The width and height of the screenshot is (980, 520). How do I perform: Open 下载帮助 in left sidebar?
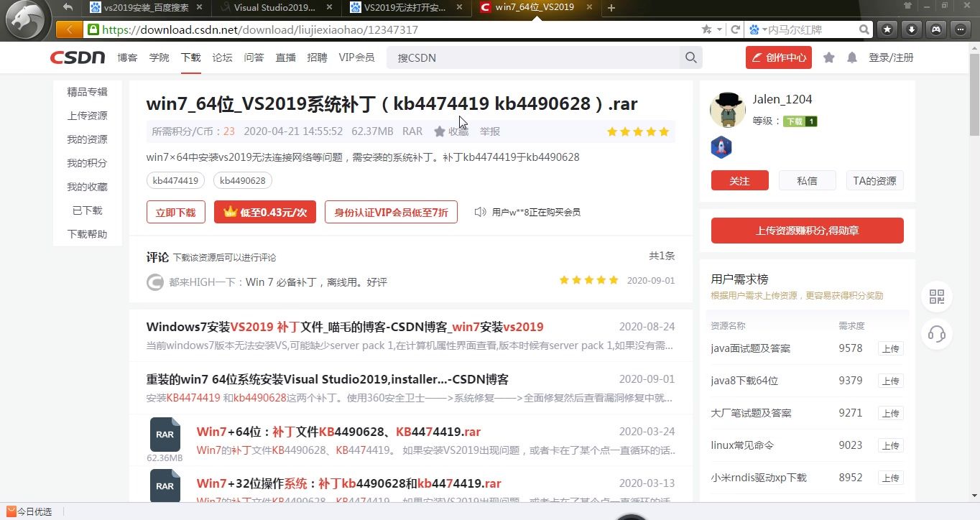pyautogui.click(x=87, y=233)
